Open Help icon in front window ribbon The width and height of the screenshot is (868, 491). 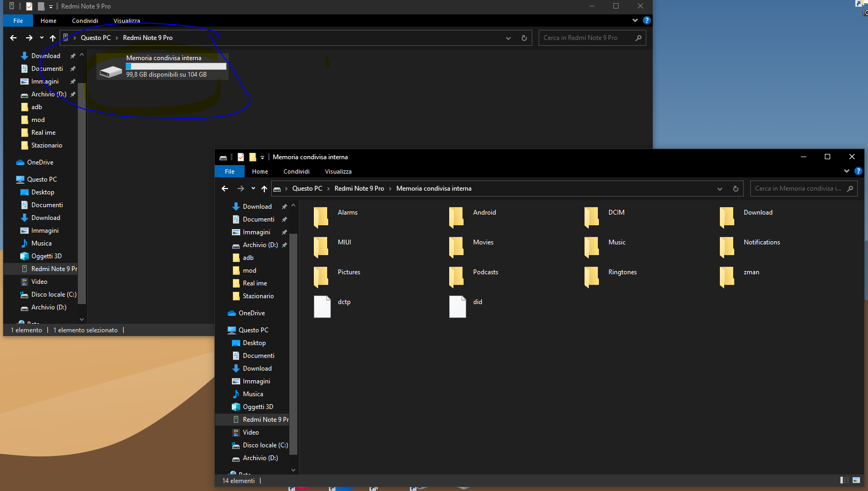tap(858, 171)
